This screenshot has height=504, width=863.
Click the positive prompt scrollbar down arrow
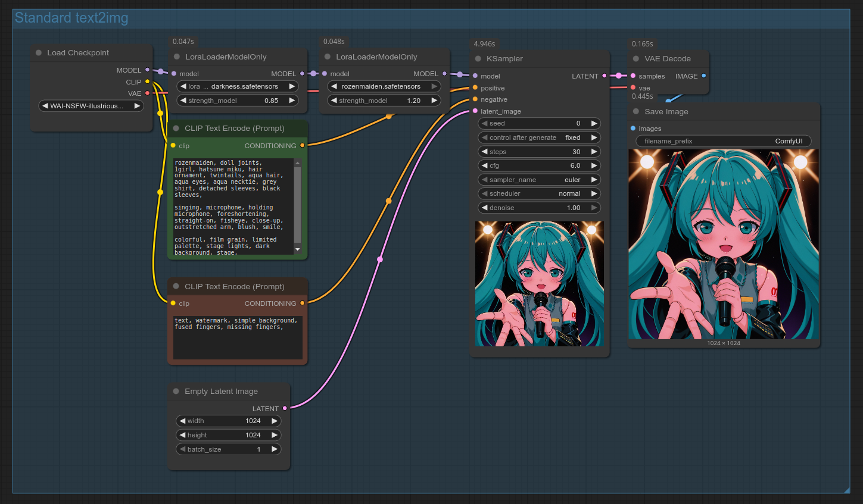tap(298, 250)
